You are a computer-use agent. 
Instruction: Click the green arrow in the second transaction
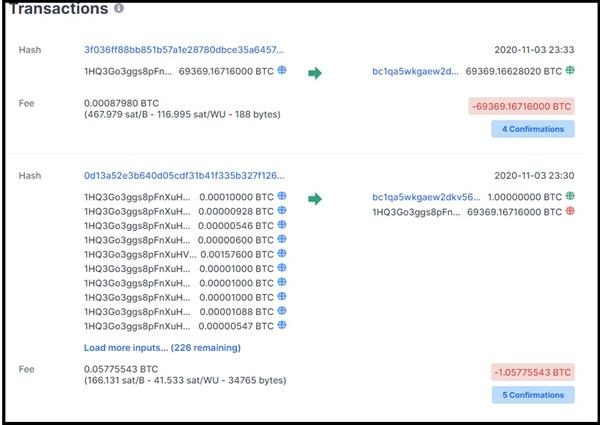315,199
